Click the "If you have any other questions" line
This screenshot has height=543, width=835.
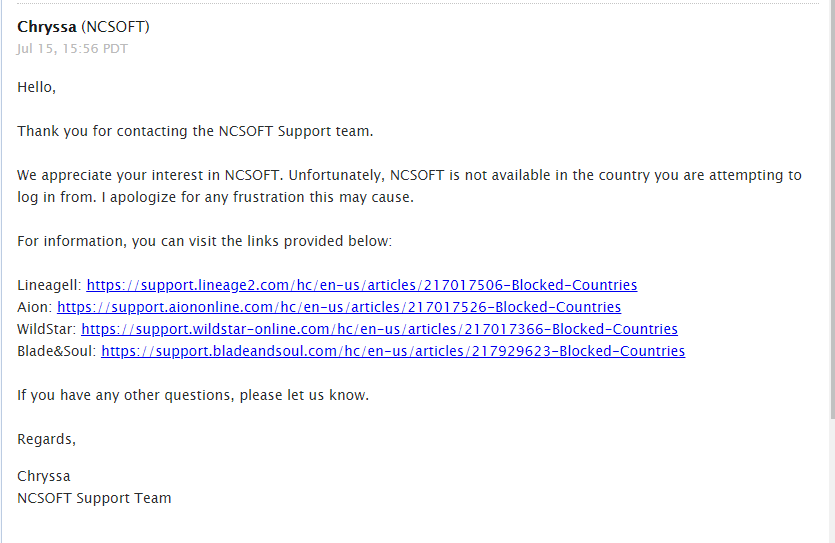point(193,395)
